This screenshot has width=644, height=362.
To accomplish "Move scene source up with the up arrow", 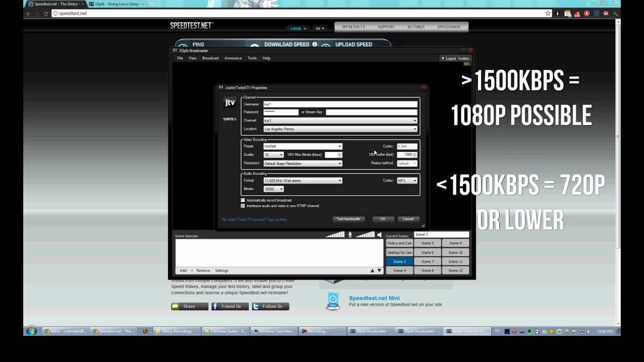I will click(x=372, y=270).
